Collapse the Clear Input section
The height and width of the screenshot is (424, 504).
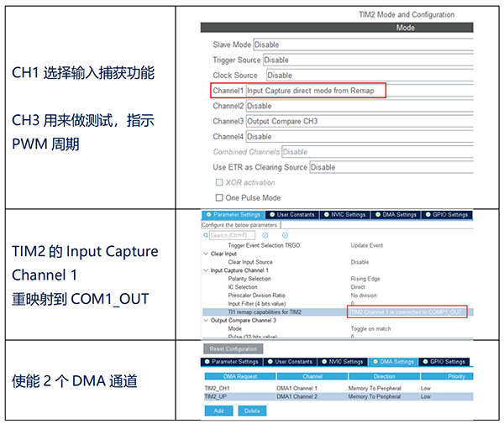click(x=206, y=254)
